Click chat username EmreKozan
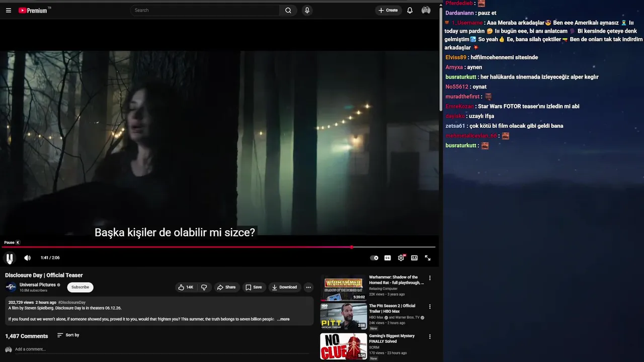 coord(459,106)
